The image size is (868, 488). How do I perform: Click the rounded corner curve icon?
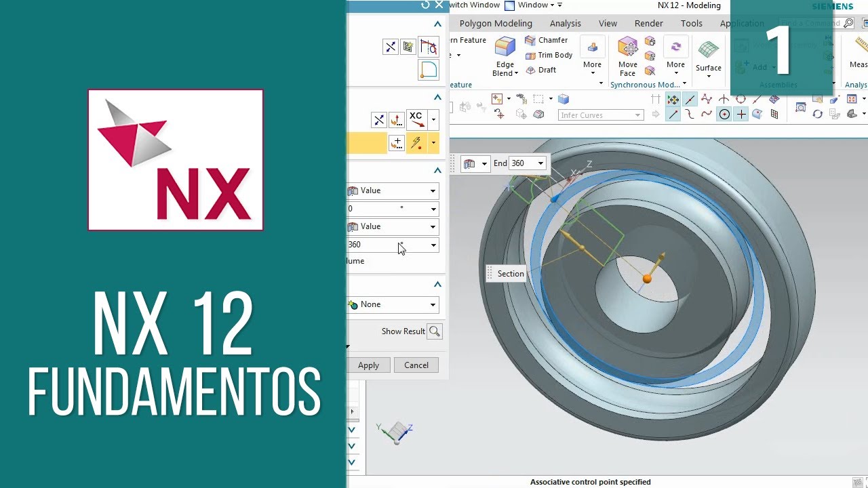point(429,69)
